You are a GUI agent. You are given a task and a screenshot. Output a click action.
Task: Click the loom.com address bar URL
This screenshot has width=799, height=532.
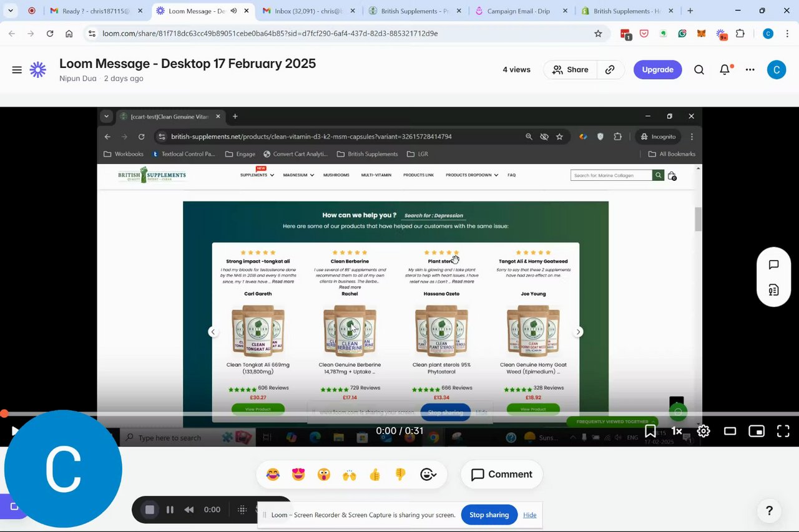click(270, 34)
